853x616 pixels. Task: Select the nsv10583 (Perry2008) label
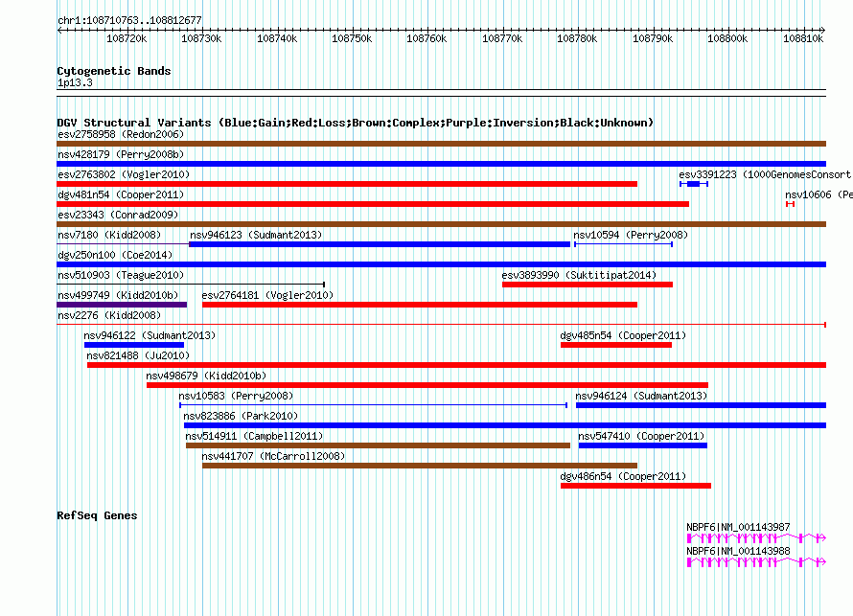tap(236, 396)
